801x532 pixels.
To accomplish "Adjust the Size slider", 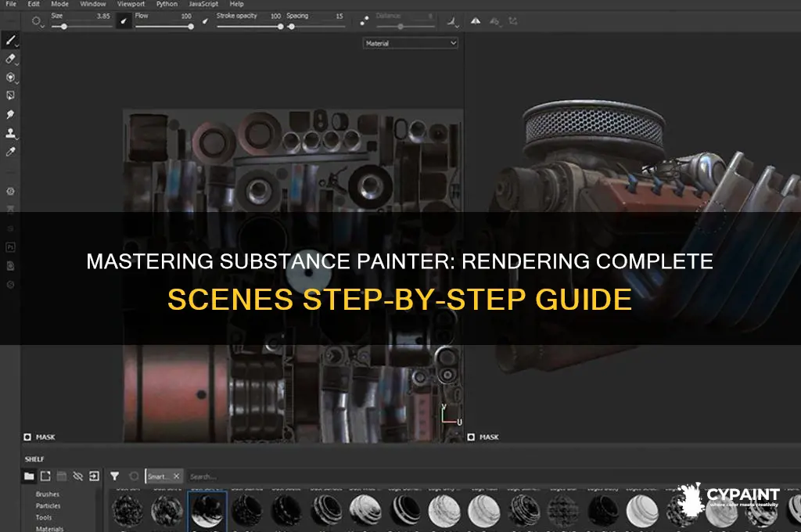I will pos(81,27).
